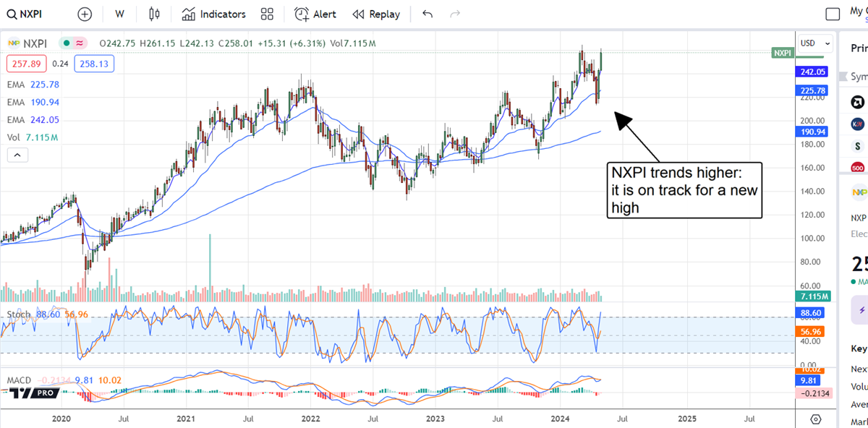Click the 242.05 price axis label
This screenshot has width=868, height=428.
click(x=813, y=72)
